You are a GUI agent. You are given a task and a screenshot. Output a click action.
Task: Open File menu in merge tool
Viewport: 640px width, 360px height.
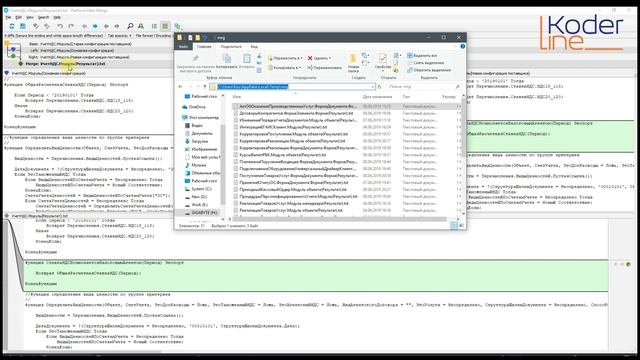[8, 18]
